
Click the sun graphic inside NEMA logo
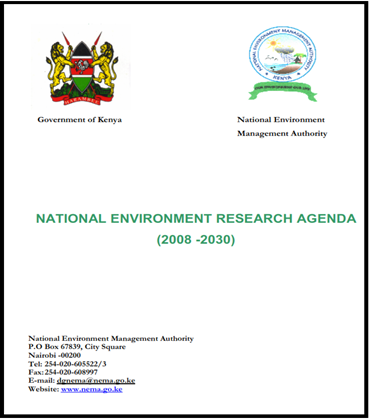(273, 43)
